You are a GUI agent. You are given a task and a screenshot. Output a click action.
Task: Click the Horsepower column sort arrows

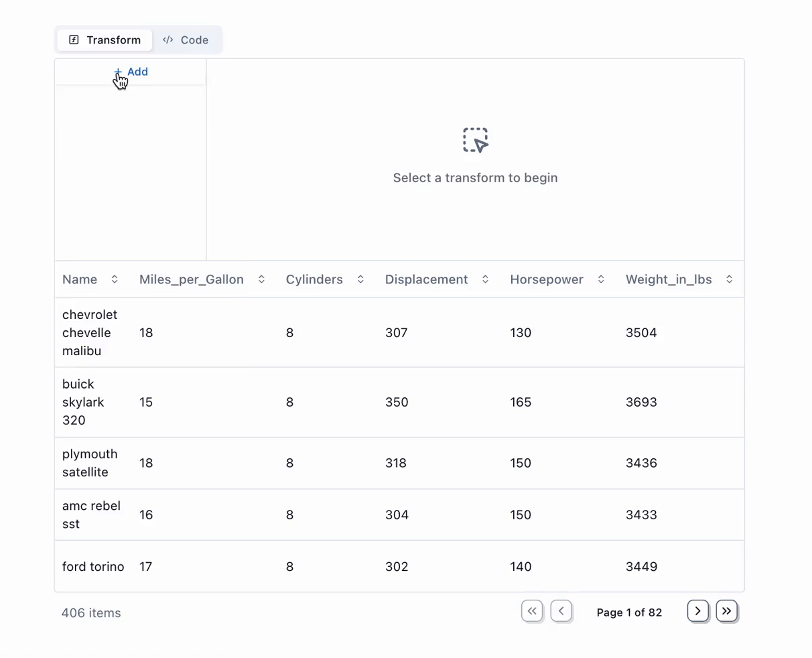601,279
